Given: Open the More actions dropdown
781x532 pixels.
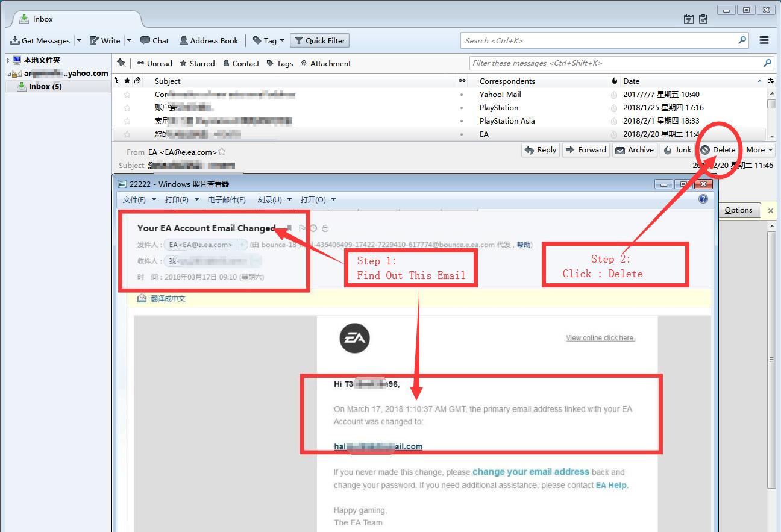Looking at the screenshot, I should tap(759, 150).
